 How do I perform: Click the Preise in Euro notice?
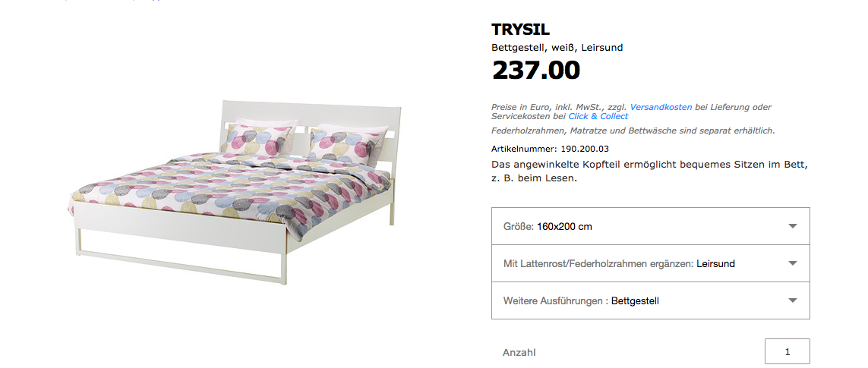(631, 112)
